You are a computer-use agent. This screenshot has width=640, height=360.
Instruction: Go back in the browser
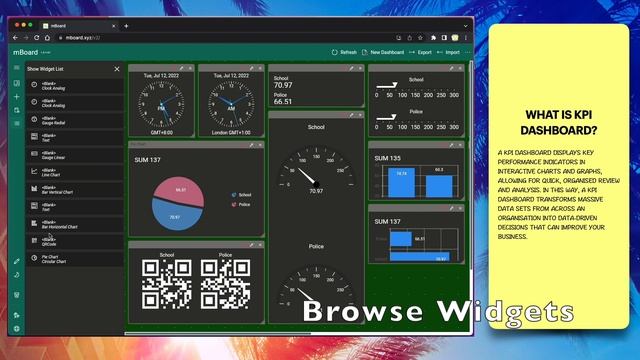tap(16, 38)
